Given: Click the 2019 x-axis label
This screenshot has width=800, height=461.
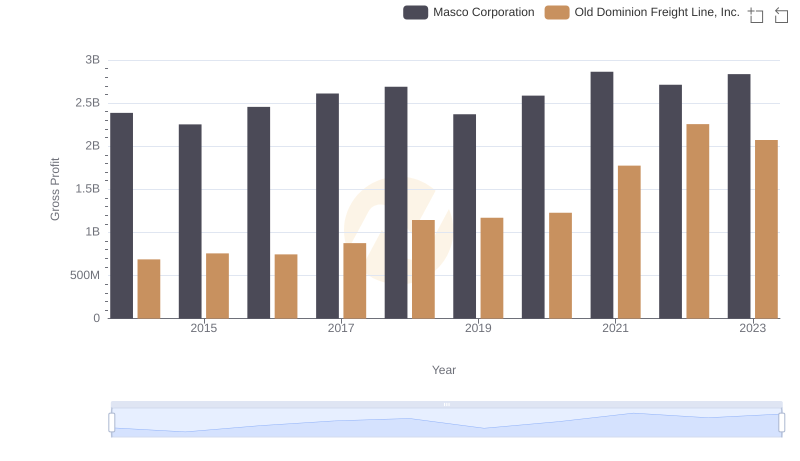Looking at the screenshot, I should pos(478,328).
